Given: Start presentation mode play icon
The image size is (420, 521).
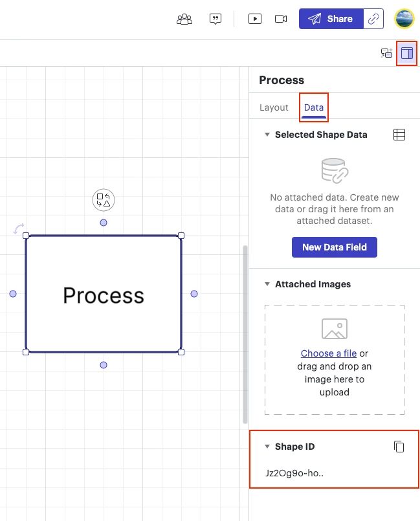Looking at the screenshot, I should [x=255, y=19].
